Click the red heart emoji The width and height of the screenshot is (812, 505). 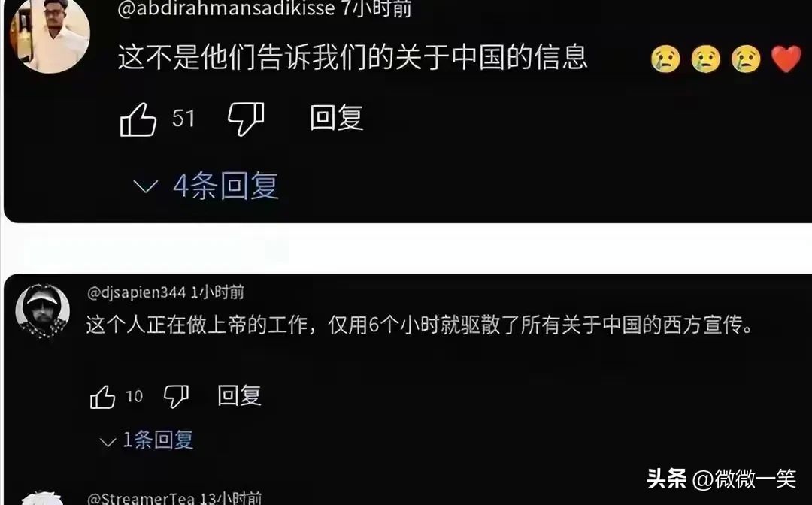click(x=786, y=59)
